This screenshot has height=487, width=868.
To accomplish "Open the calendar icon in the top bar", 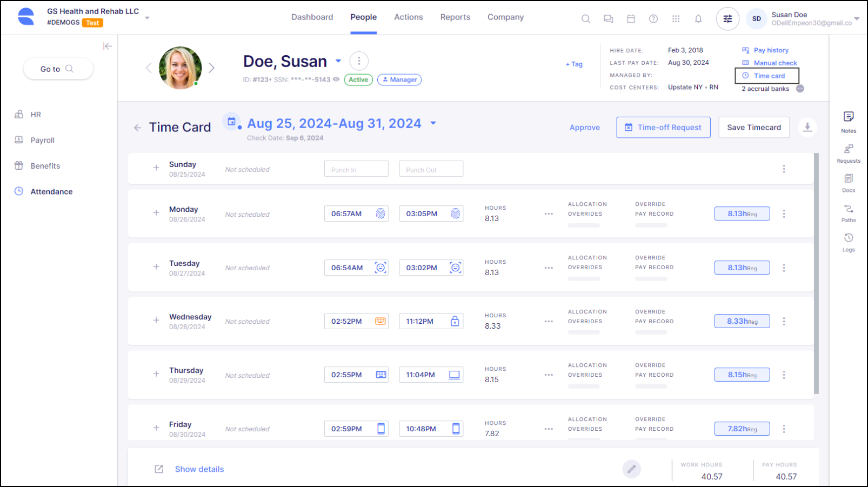I will (x=631, y=18).
